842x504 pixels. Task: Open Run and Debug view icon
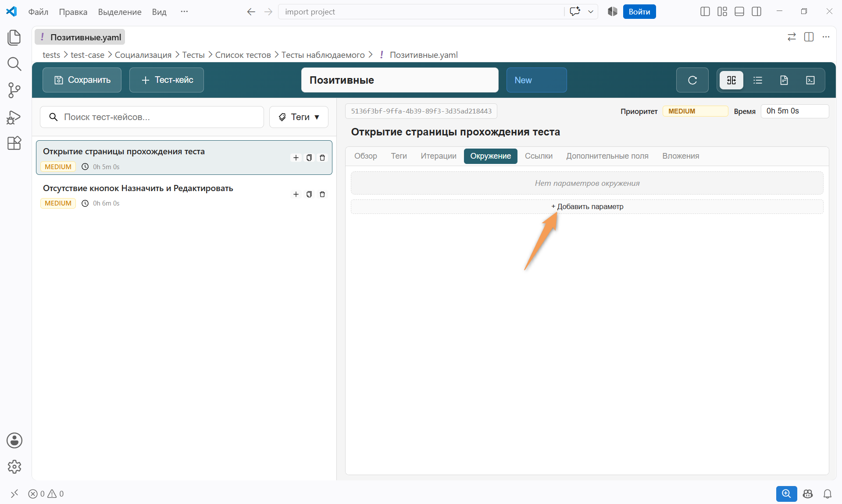click(14, 117)
